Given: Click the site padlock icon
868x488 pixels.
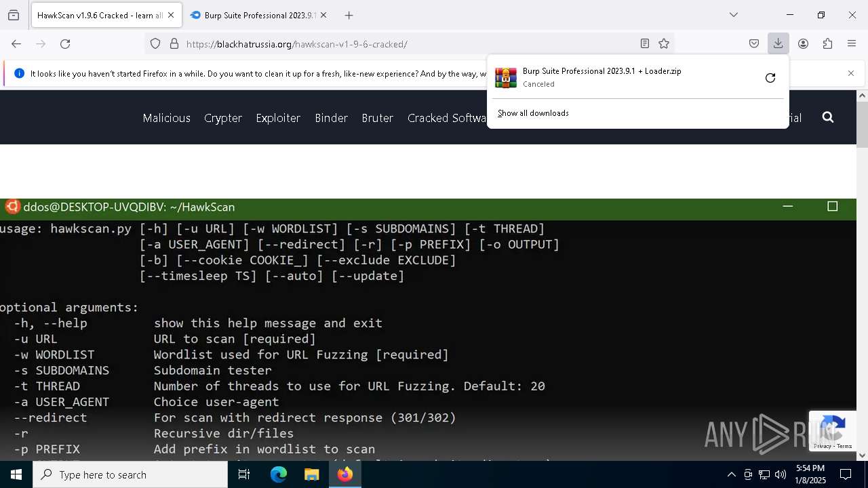Looking at the screenshot, I should coord(174,44).
